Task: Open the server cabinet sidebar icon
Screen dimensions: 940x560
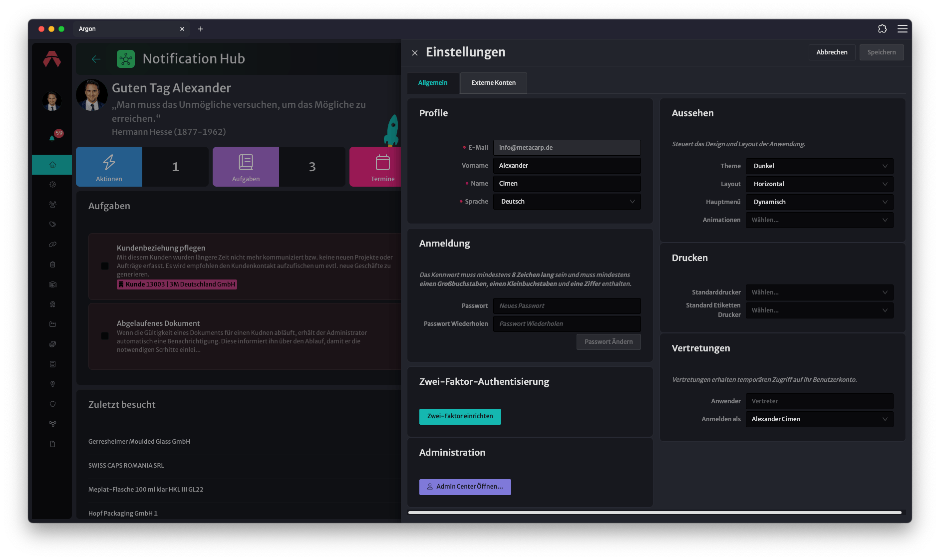Action: [x=52, y=364]
